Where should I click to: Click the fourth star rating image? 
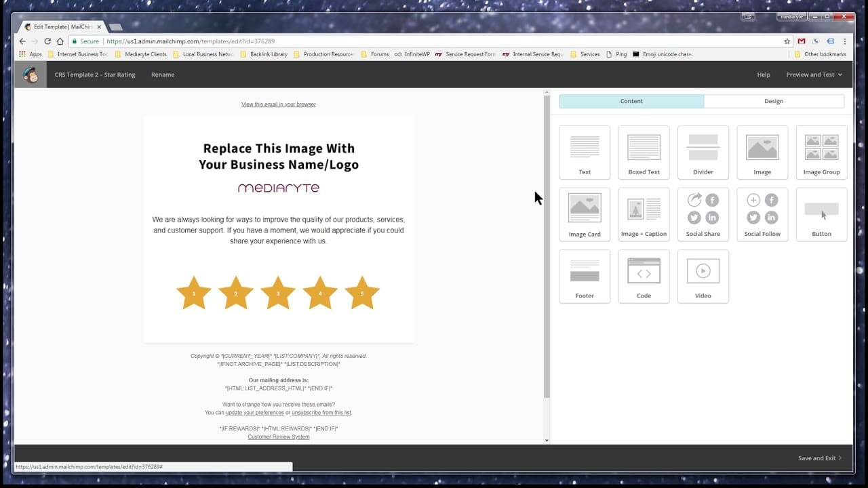320,292
